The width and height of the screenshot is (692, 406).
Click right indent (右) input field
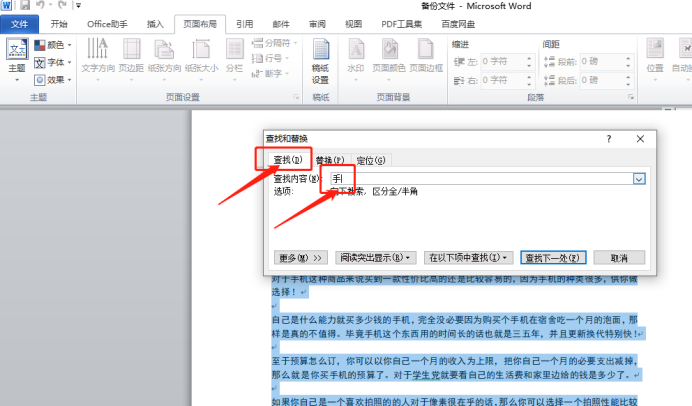coord(502,80)
